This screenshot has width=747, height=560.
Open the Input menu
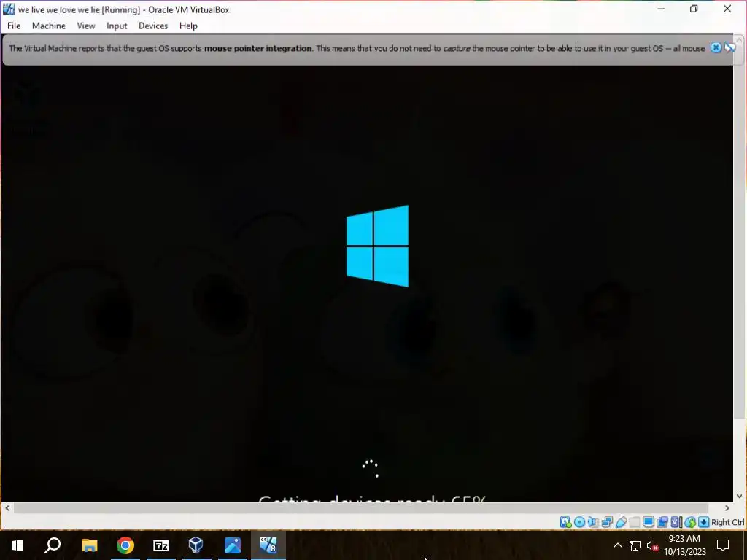tap(117, 26)
